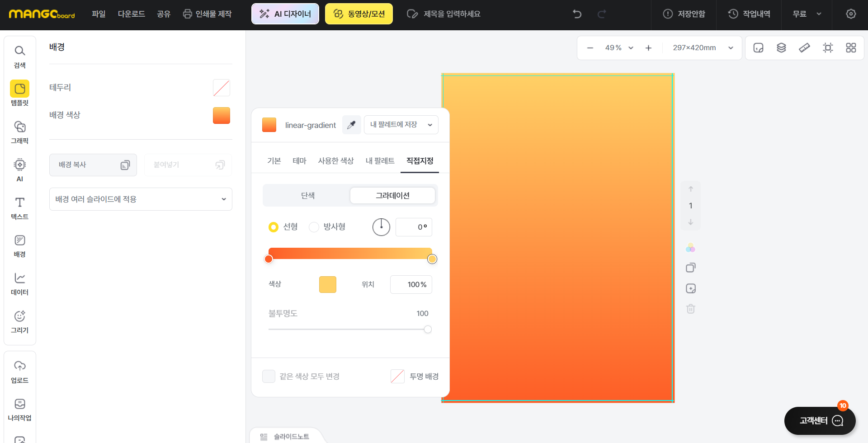Open the Layers panel icon near zoom controls

tap(782, 47)
